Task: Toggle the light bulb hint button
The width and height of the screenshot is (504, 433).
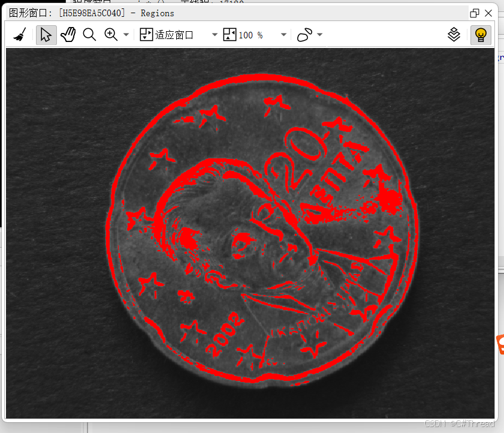Action: click(x=481, y=35)
